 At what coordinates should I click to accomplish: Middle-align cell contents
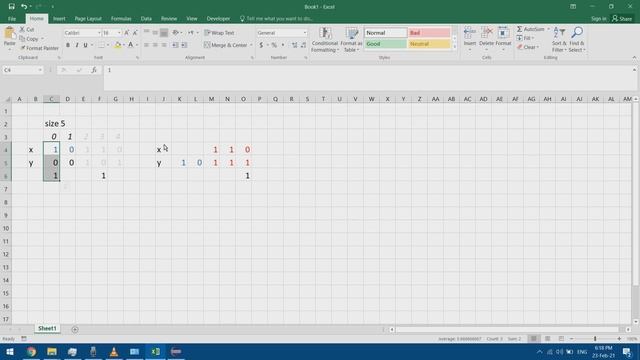(x=155, y=33)
